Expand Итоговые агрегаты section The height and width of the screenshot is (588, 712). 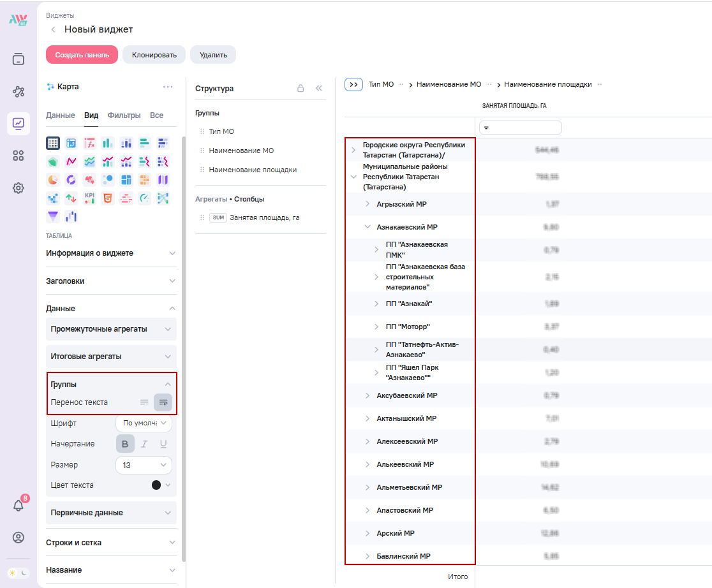coord(111,356)
